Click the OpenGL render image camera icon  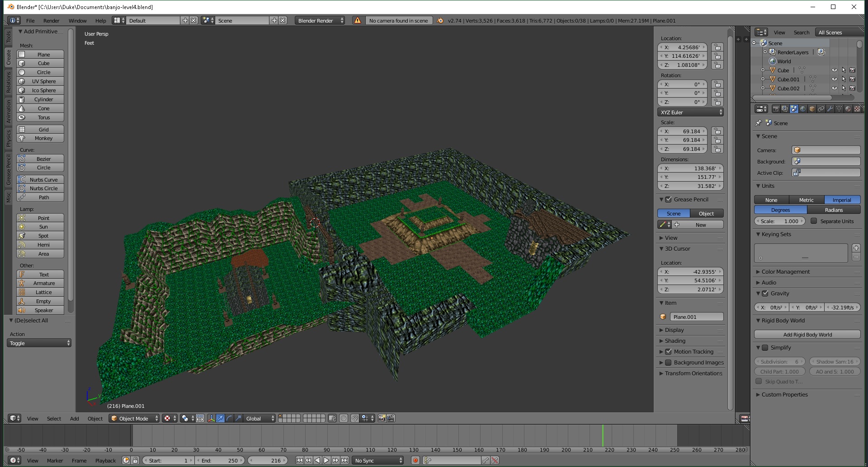coord(382,418)
